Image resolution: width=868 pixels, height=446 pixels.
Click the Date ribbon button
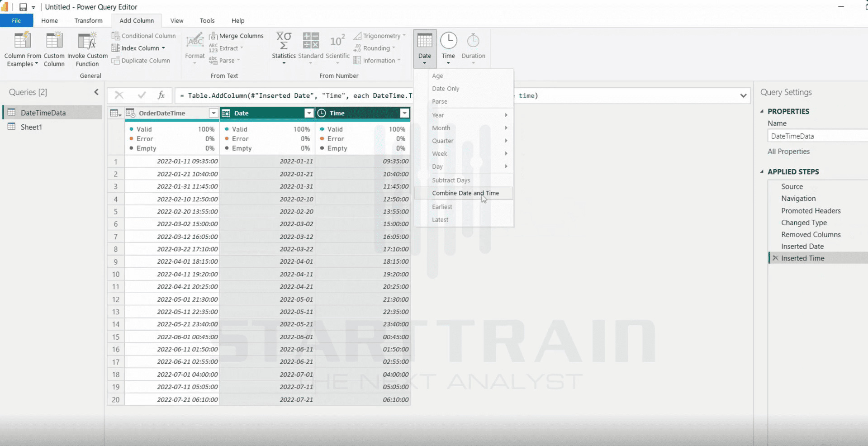tap(424, 48)
